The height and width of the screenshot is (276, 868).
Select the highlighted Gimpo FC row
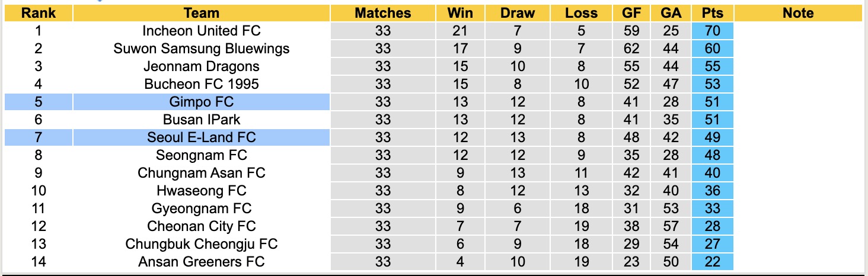[x=202, y=102]
